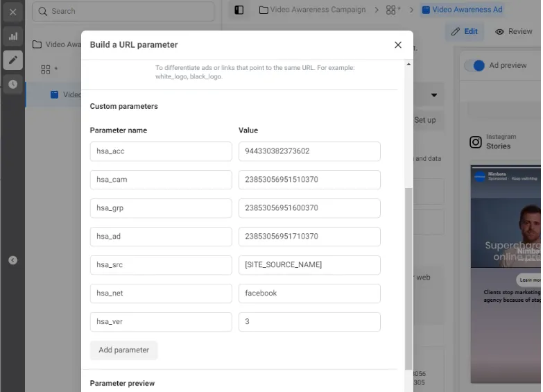543x392 pixels.
Task: Click the Parameter preview heading
Action: [122, 384]
